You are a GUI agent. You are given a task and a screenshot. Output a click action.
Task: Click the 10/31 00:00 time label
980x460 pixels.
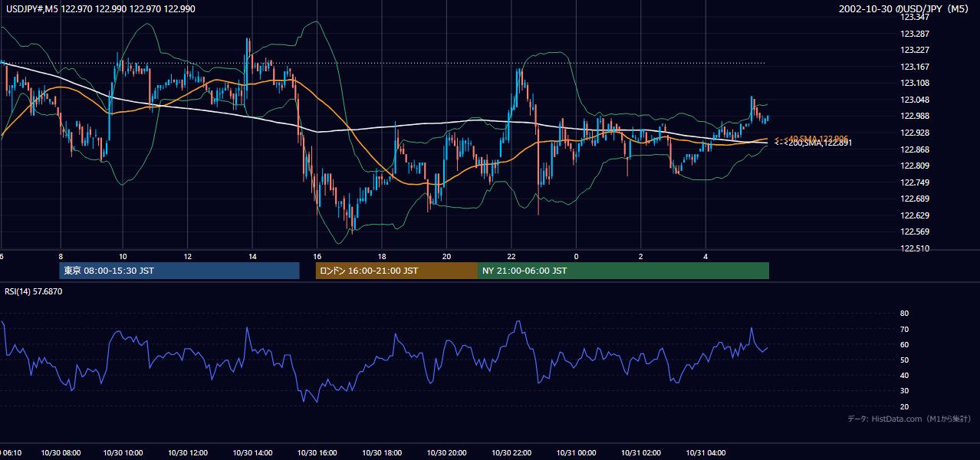[x=577, y=453]
